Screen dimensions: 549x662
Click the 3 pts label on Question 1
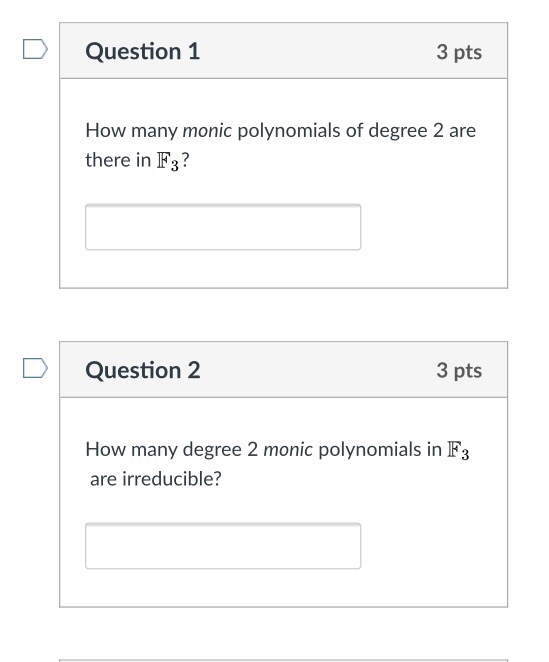(459, 52)
